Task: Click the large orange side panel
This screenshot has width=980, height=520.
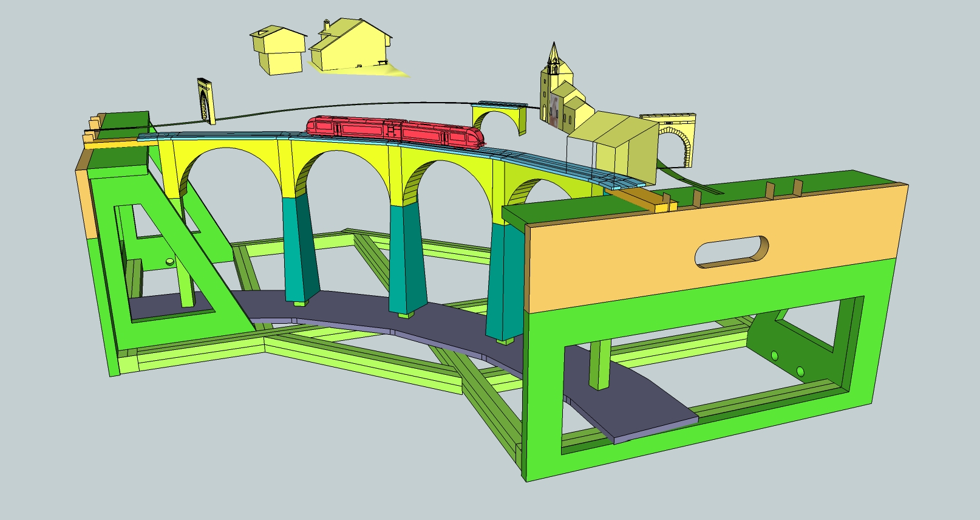Action: tap(716, 249)
